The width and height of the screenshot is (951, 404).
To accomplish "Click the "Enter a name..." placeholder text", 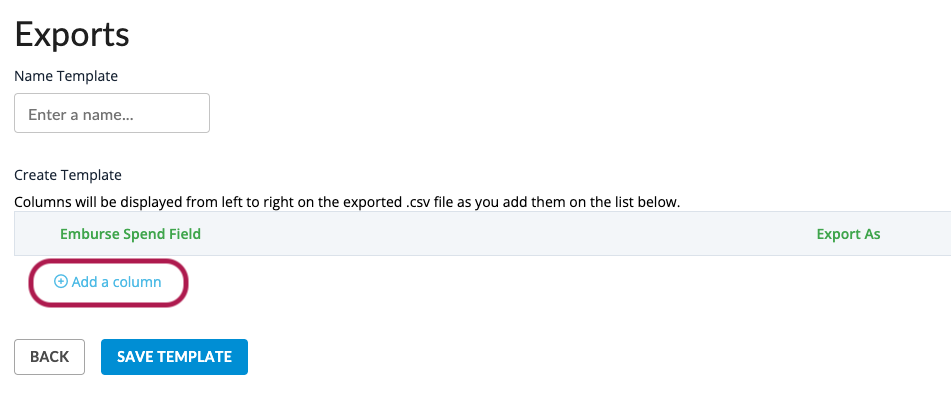I will (81, 115).
